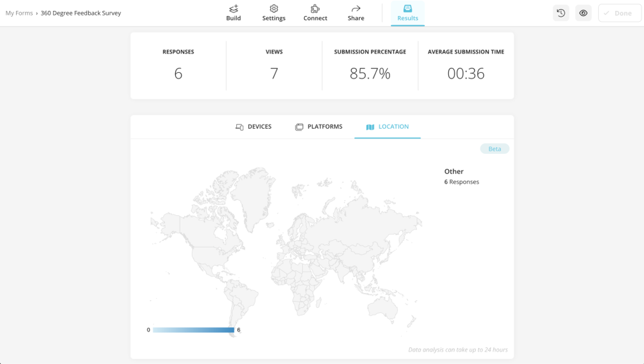
Task: Show the Devices breakdown tab
Action: [x=253, y=126]
